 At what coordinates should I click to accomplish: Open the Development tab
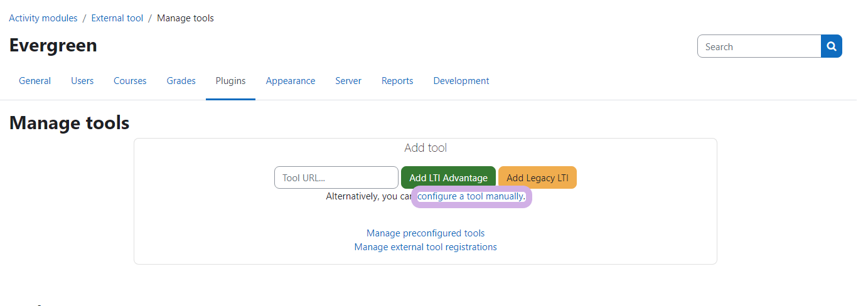pos(461,81)
